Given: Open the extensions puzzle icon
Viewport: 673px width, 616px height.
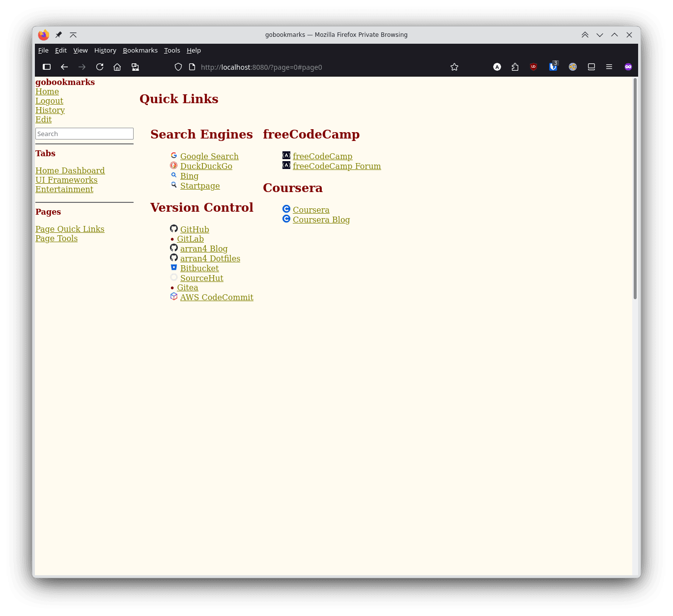Looking at the screenshot, I should click(515, 67).
